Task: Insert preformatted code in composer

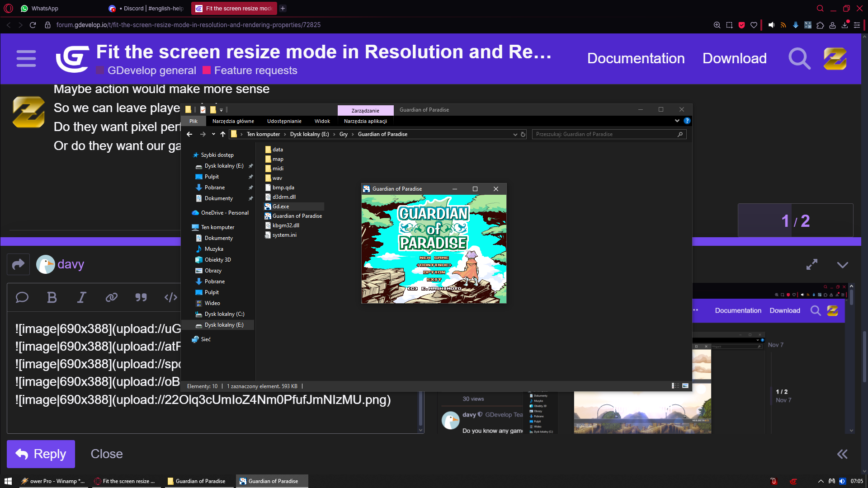Action: [171, 297]
